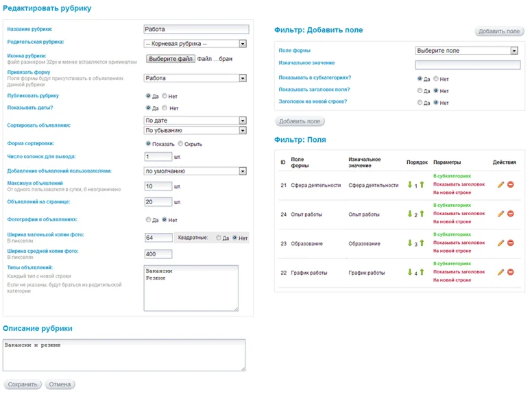Click the Описание рубрики text area

124,355
